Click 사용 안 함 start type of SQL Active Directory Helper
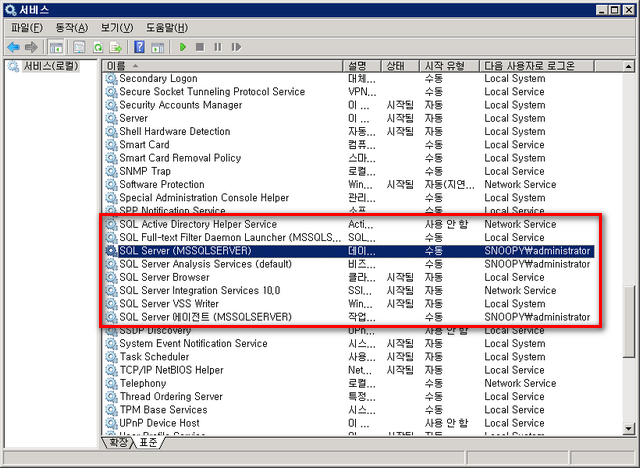 [x=446, y=224]
